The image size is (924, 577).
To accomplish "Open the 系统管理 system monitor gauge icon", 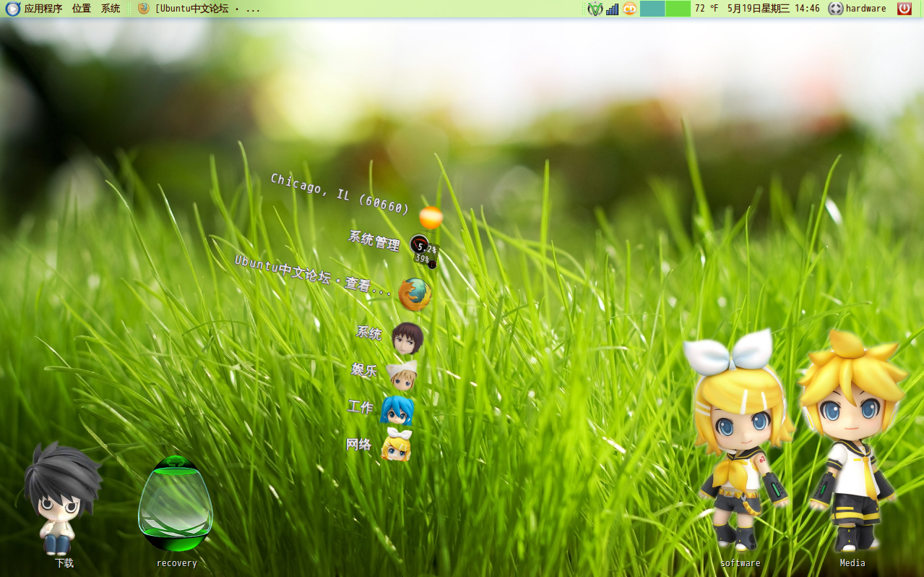I will (424, 251).
